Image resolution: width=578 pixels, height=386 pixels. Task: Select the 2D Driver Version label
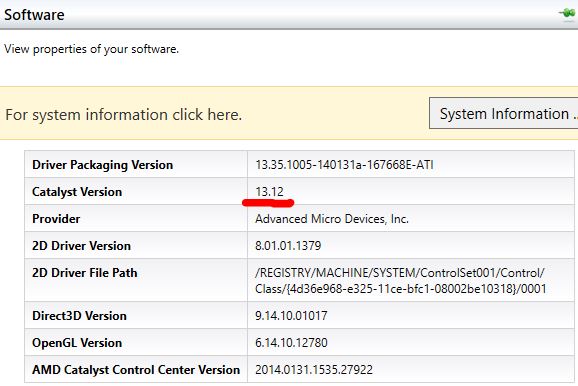[x=81, y=246]
